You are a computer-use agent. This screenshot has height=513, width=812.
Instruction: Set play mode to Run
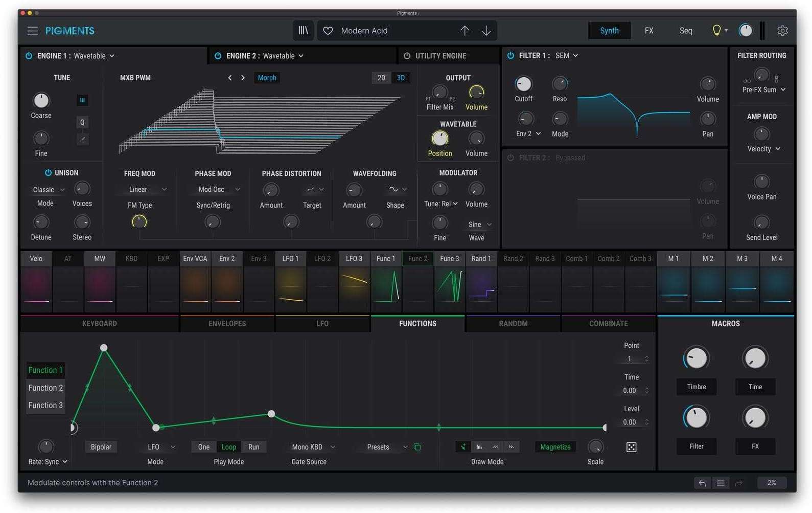click(253, 447)
